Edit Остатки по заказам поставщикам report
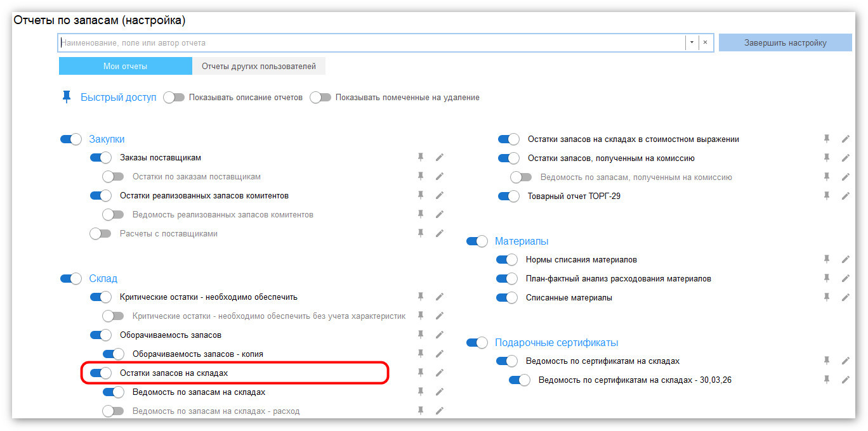This screenshot has width=868, height=431. click(x=439, y=176)
